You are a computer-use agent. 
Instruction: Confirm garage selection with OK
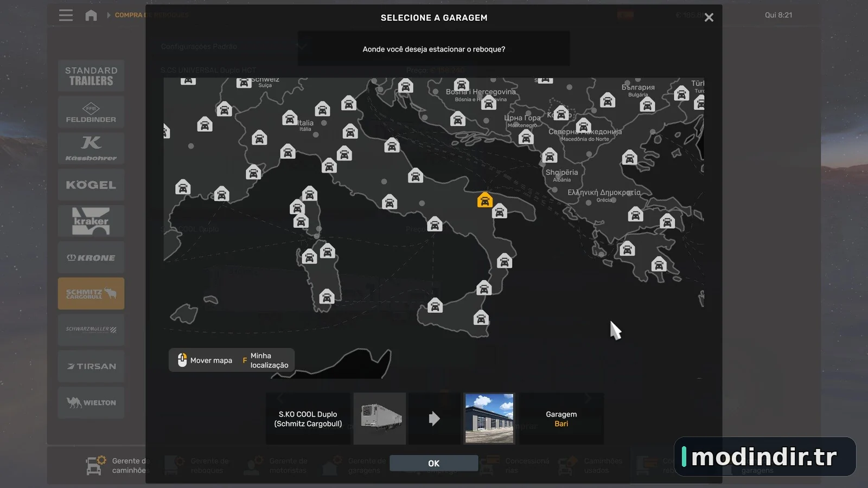tap(433, 463)
